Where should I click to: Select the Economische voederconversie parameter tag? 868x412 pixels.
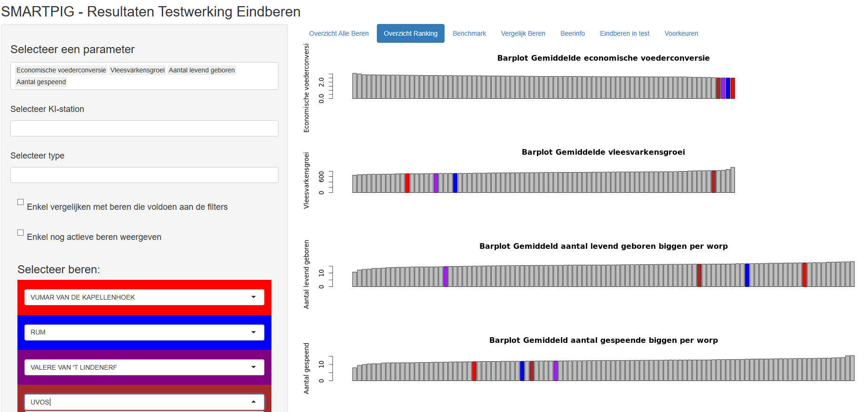[61, 70]
